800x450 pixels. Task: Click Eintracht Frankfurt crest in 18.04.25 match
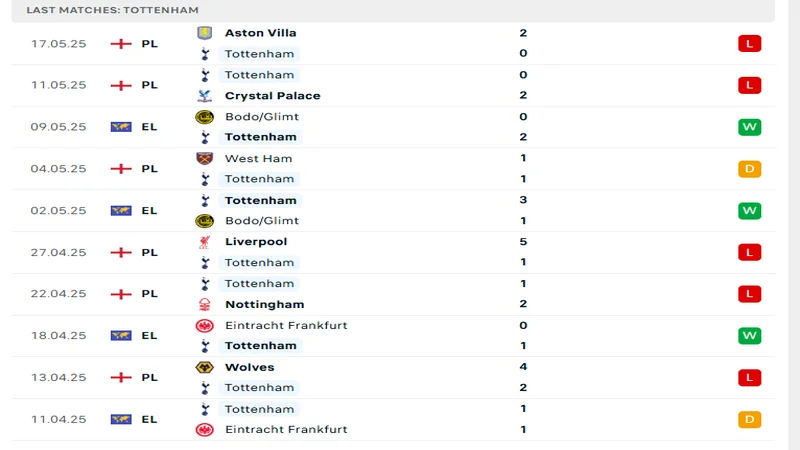205,325
